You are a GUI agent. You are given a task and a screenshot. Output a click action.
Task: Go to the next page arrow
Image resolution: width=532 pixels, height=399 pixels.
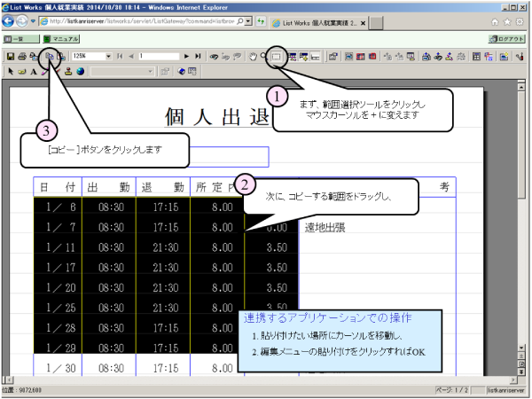(x=186, y=56)
